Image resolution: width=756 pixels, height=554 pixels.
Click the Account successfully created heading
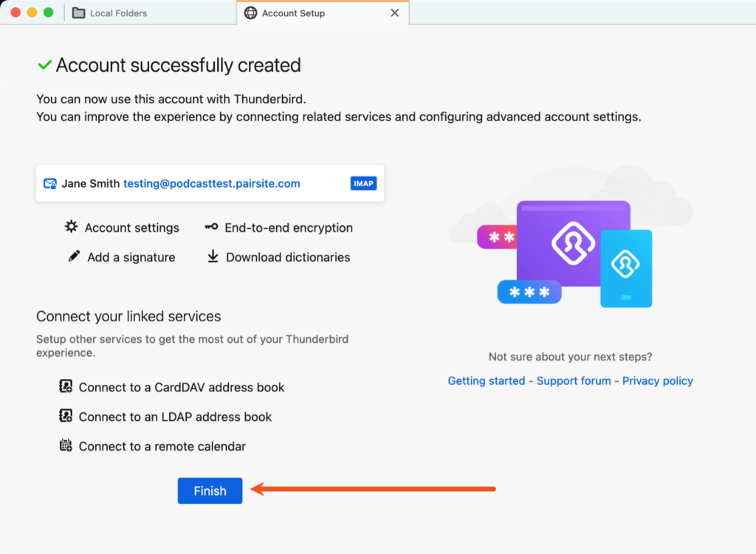click(x=179, y=65)
